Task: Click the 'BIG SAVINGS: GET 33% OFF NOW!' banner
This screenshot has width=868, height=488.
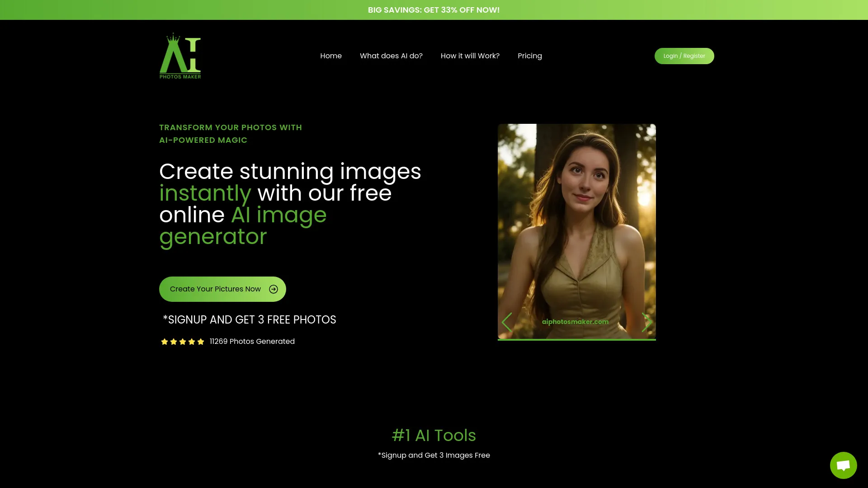Action: tap(434, 9)
